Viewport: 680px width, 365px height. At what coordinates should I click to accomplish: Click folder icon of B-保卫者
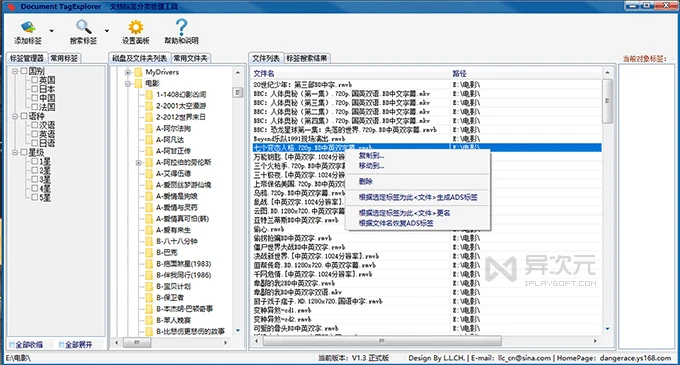pos(149,297)
